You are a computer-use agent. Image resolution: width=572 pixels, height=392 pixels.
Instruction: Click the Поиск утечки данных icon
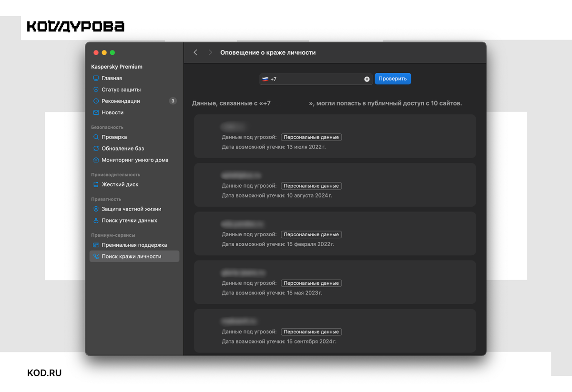click(96, 221)
